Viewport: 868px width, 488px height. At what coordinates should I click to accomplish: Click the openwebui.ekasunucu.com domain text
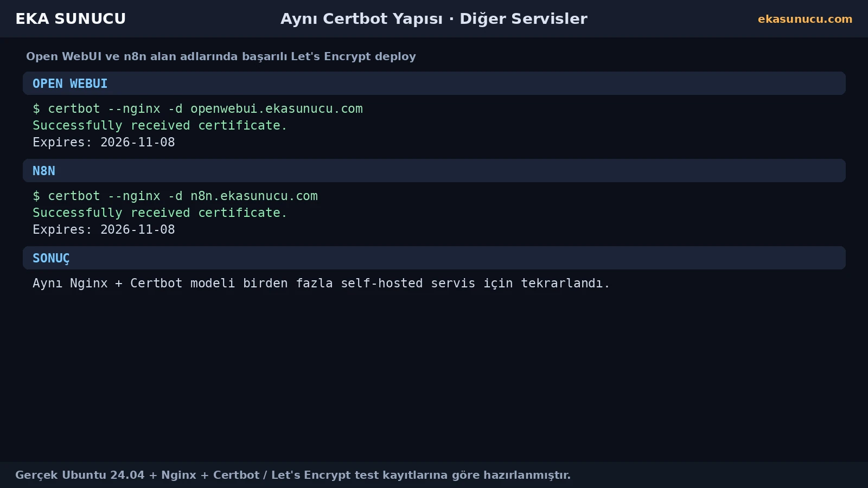tap(277, 109)
